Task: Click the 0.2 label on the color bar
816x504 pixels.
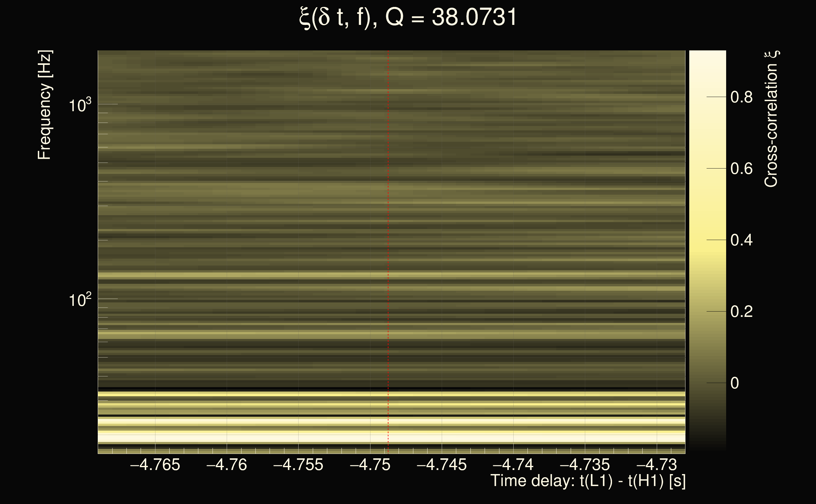Action: 741,312
